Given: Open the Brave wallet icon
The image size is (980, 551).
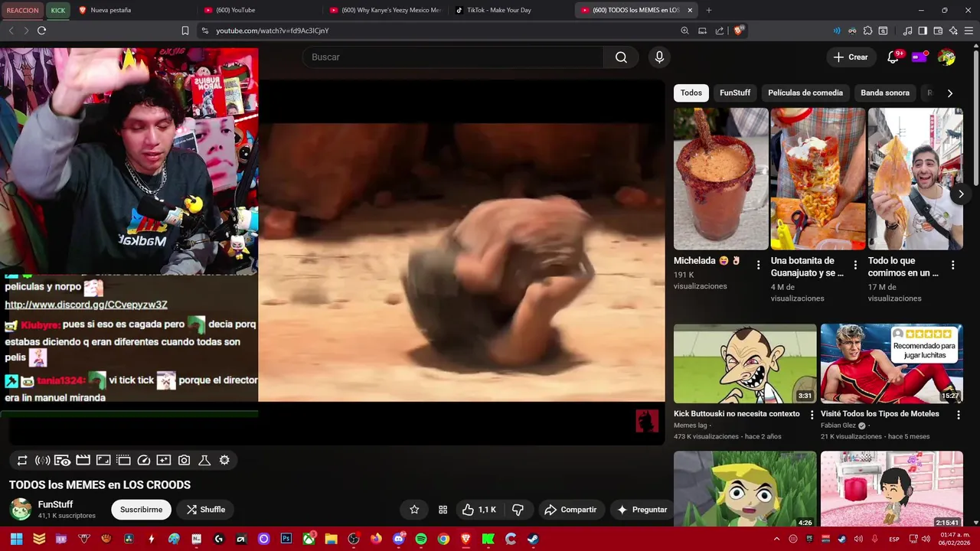Looking at the screenshot, I should (938, 31).
